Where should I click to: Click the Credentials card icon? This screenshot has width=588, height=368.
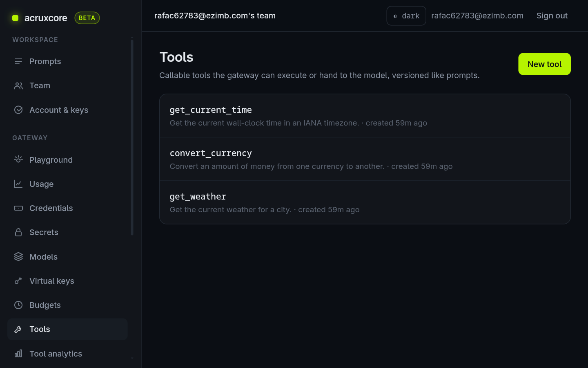18,208
